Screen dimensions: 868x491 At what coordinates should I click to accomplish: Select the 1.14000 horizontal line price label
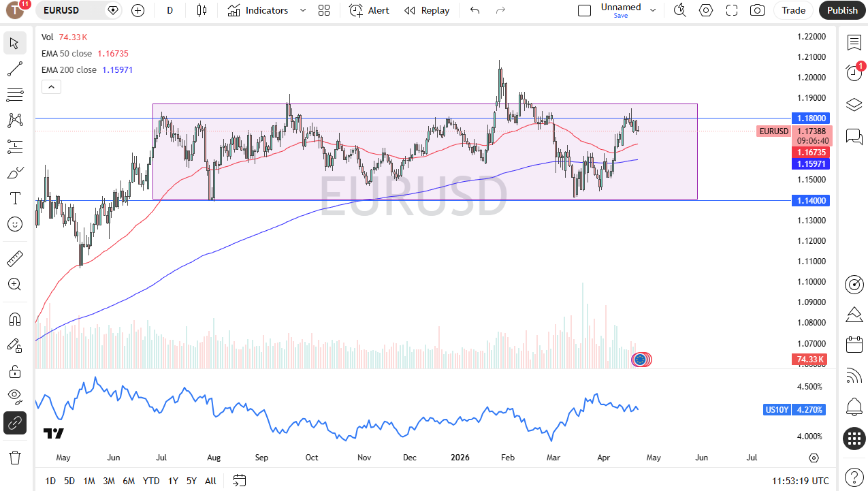[810, 200]
